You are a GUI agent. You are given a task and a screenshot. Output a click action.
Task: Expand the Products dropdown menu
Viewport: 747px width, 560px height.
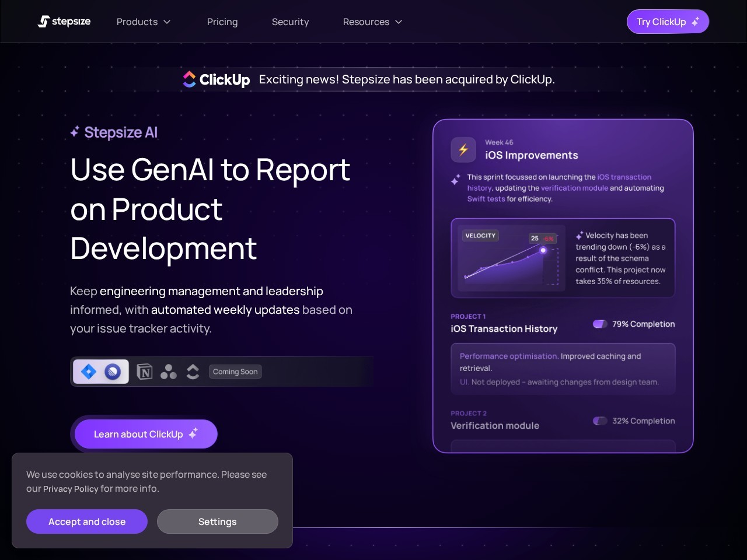(144, 22)
